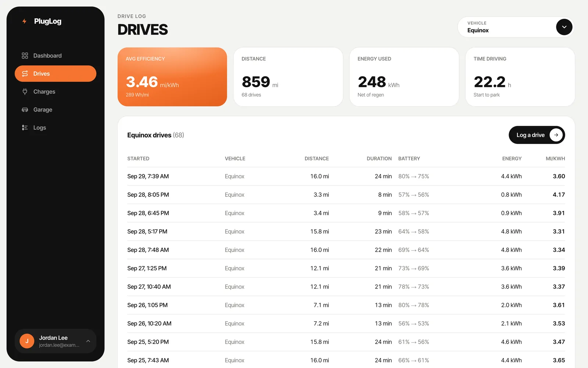Open the Logs section

tap(55, 128)
